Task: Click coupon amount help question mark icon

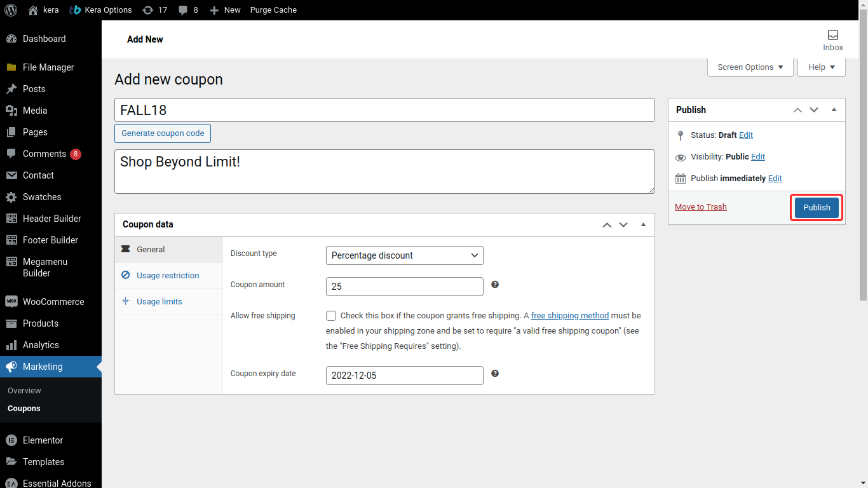Action: point(495,285)
